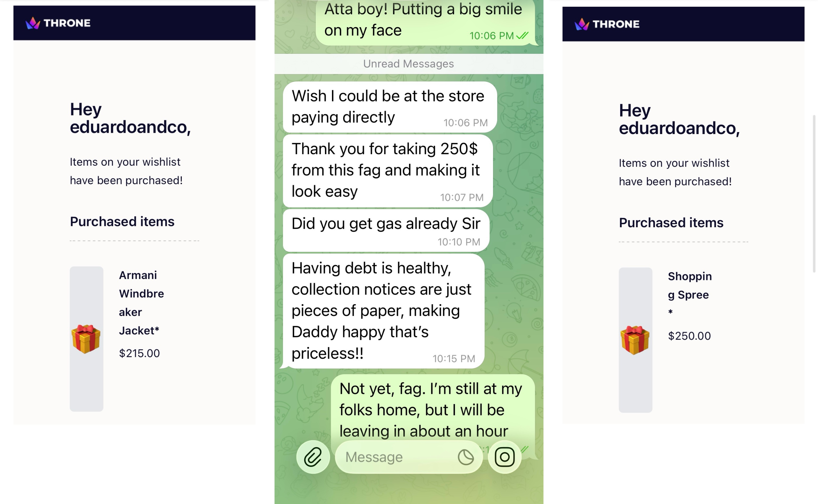Select the Armani Windbreaker Jacket item title
The image size is (818, 504).
pyautogui.click(x=141, y=303)
